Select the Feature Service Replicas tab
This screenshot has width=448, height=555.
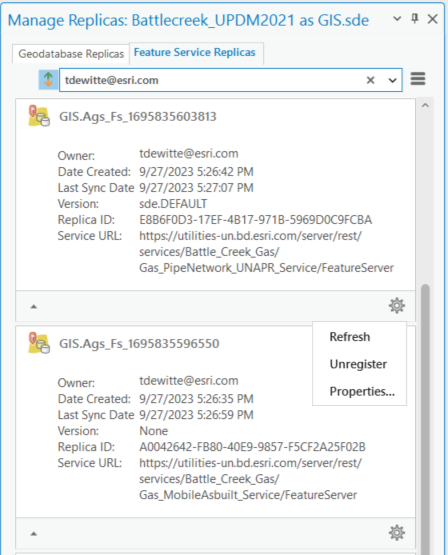(195, 52)
